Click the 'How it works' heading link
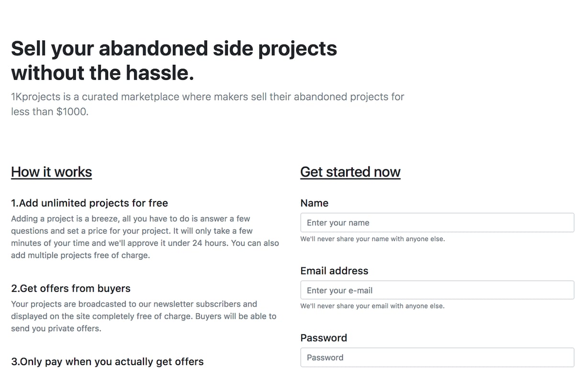Viewport: 588px width, 368px height. coord(51,172)
